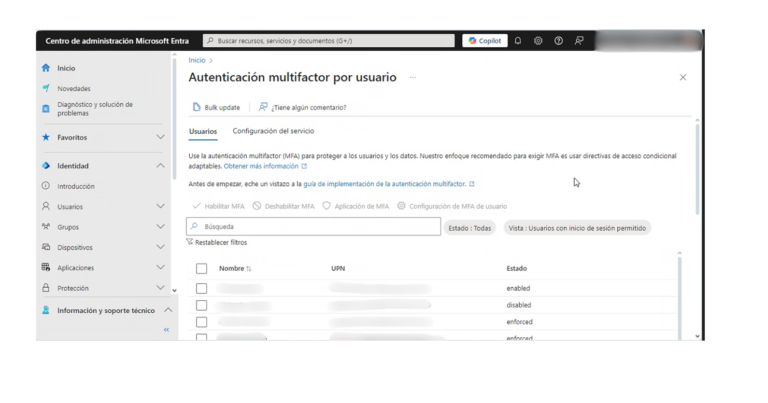This screenshot has width=768, height=403.
Task: Click the Búsqueda user search field
Action: [313, 227]
